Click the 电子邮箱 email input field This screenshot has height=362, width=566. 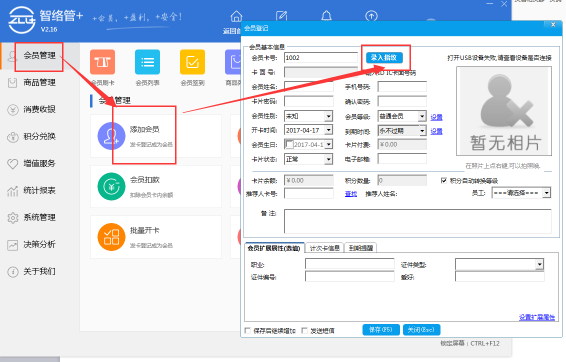click(402, 159)
